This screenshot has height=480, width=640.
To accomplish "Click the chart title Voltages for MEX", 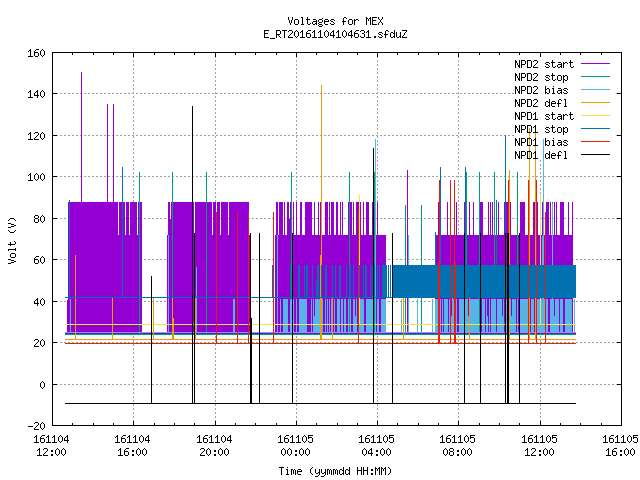I will [x=335, y=21].
